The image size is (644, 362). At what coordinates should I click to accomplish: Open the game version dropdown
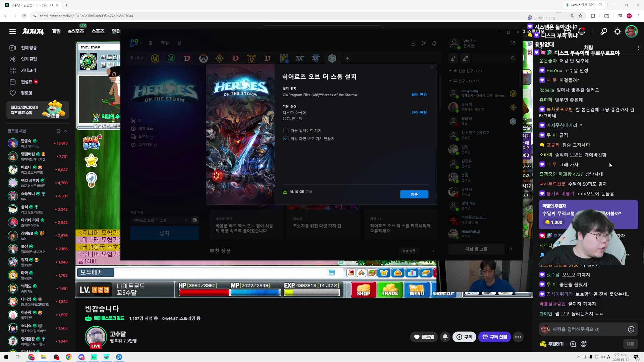pos(160,220)
